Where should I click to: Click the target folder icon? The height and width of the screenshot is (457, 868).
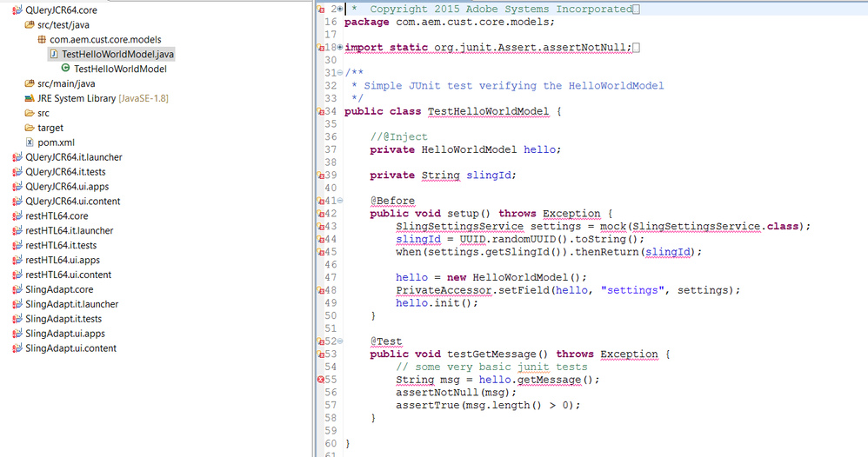coord(30,128)
